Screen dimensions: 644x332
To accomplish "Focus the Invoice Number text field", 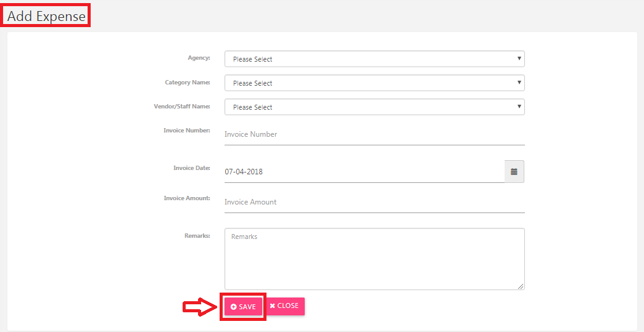I will [374, 134].
